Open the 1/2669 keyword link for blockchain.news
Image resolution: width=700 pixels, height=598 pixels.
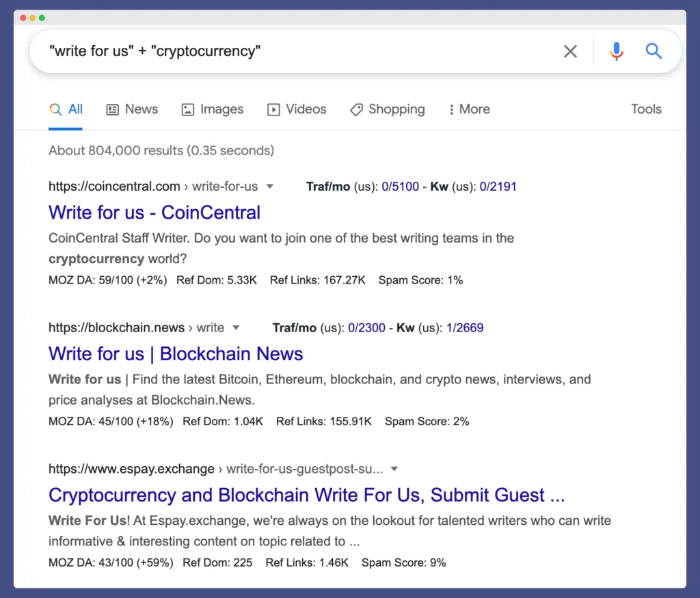click(x=465, y=327)
